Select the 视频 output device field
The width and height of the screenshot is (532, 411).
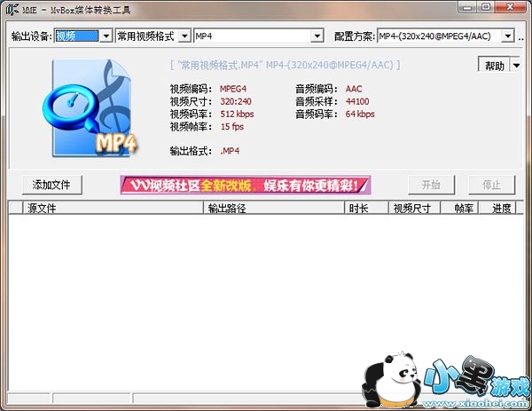[x=77, y=36]
